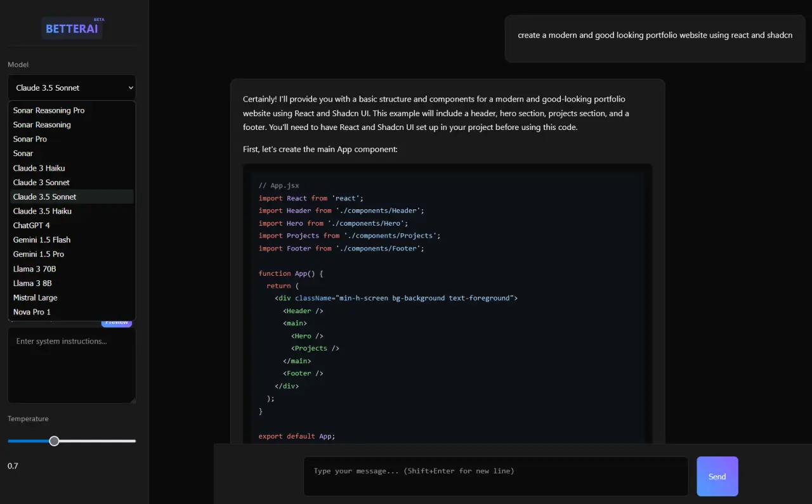
Task: Select Claude 3 Haiku from the list
Action: point(72,168)
